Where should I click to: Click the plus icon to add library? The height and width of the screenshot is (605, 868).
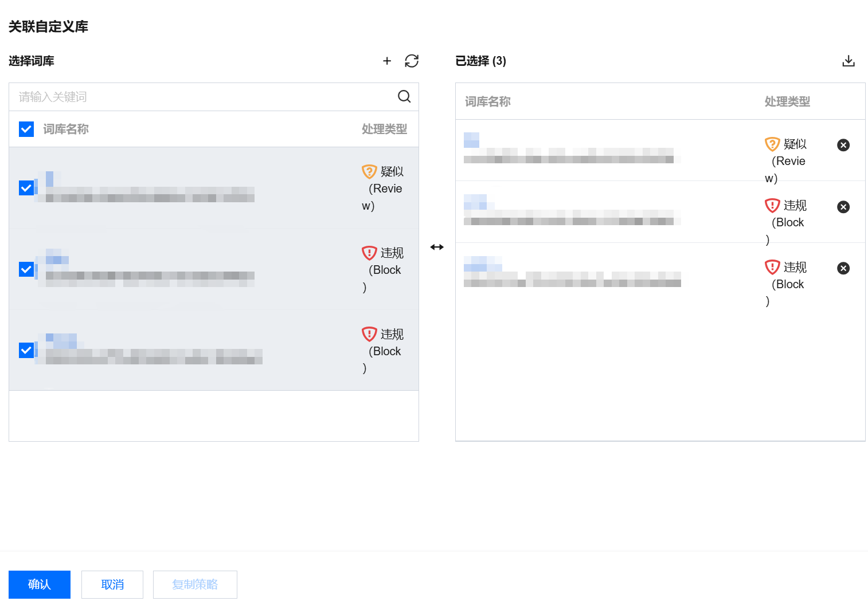pyautogui.click(x=387, y=61)
